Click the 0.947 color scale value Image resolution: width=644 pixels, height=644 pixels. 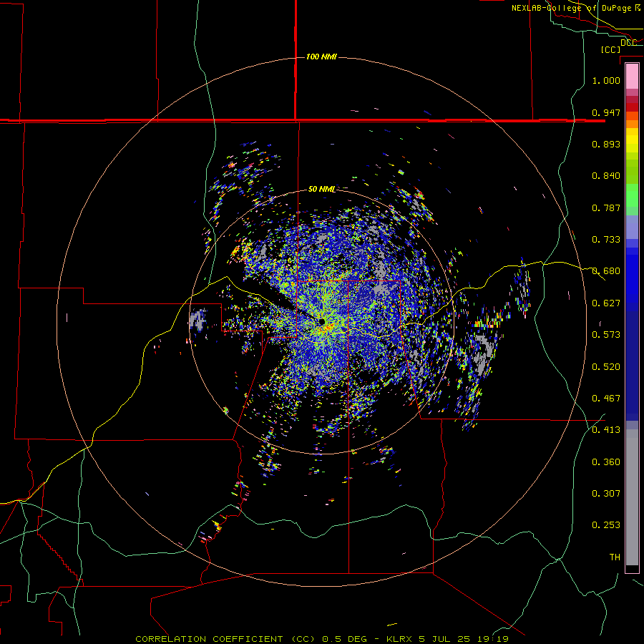tap(606, 112)
